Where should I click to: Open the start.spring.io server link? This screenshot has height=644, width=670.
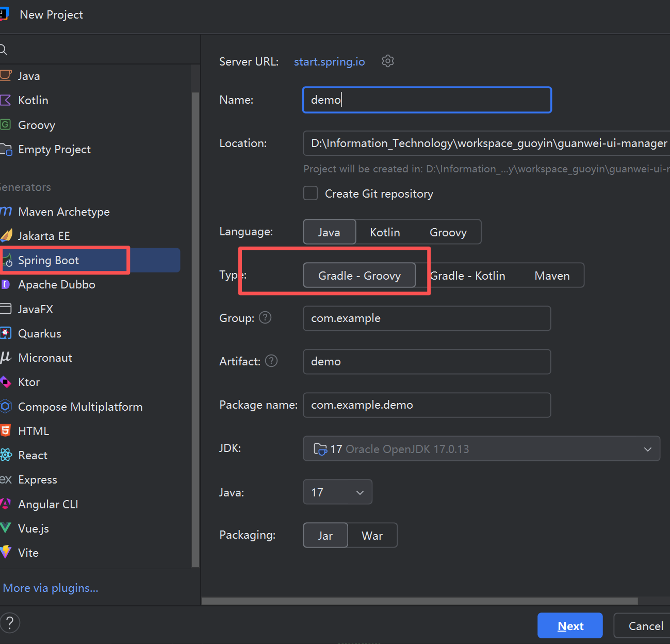click(x=329, y=62)
